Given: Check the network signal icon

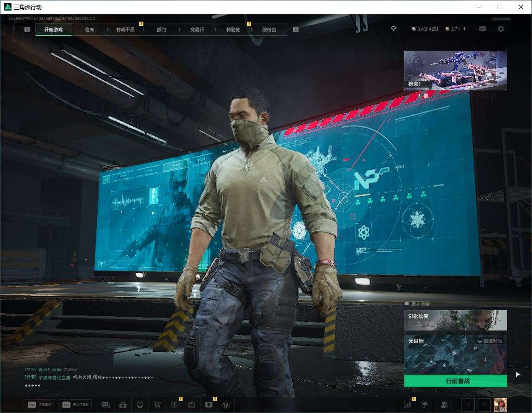Looking at the screenshot, I should [x=394, y=29].
